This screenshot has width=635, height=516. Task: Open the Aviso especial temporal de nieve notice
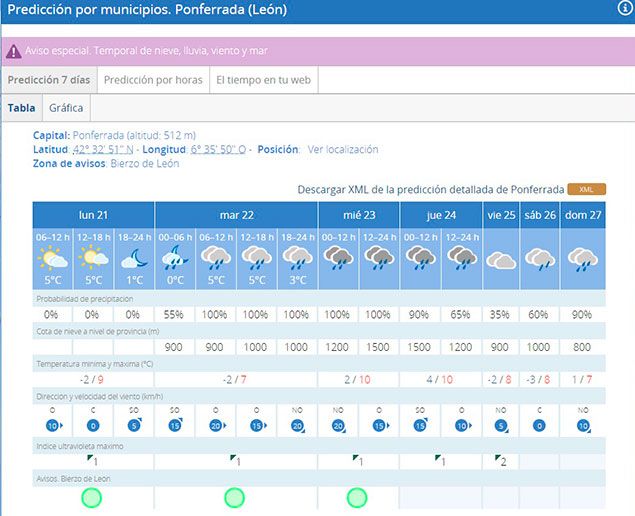click(145, 51)
